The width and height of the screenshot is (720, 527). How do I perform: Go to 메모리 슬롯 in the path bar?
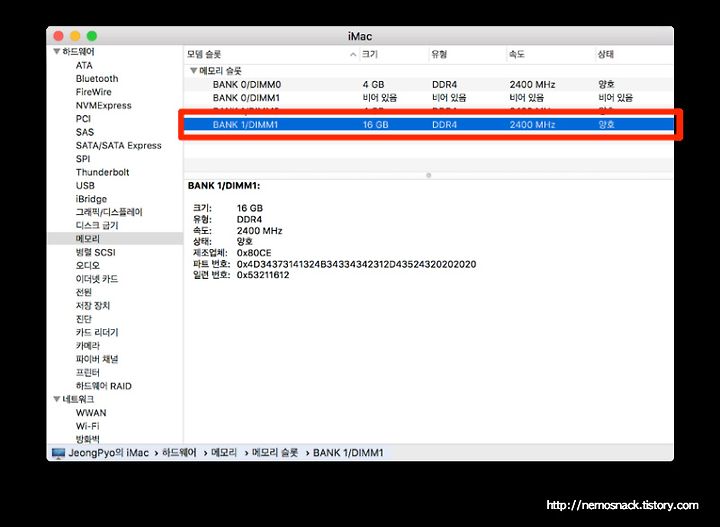(275, 453)
